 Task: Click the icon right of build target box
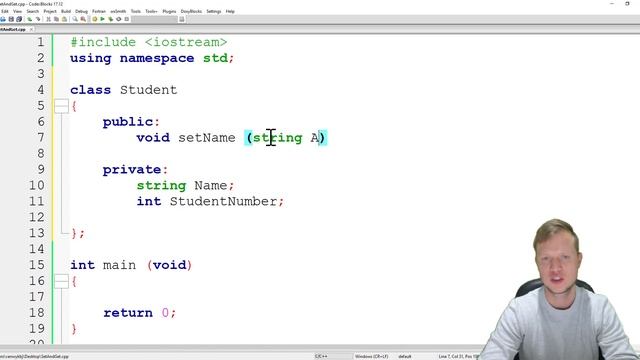182,19
